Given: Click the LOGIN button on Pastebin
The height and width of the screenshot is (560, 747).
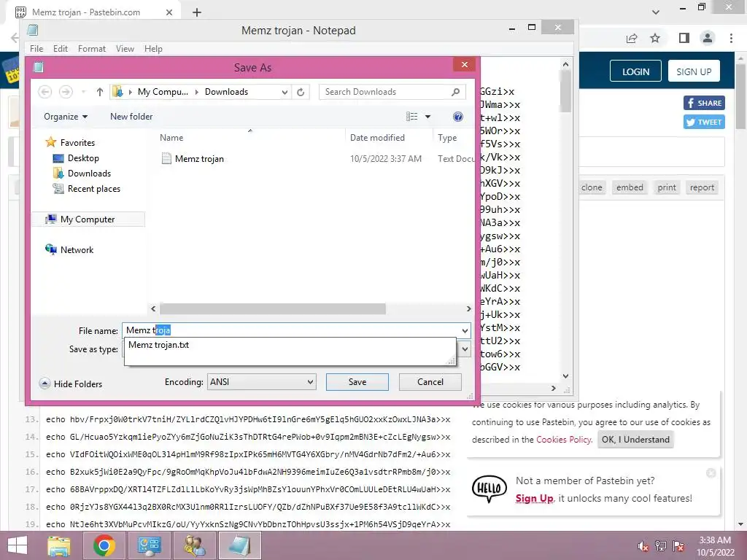Looking at the screenshot, I should pyautogui.click(x=635, y=71).
